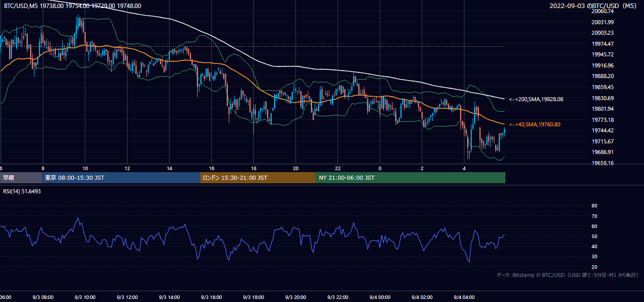Click hour marker 8 under the price chart
644x302 pixels.
[x=43, y=168]
